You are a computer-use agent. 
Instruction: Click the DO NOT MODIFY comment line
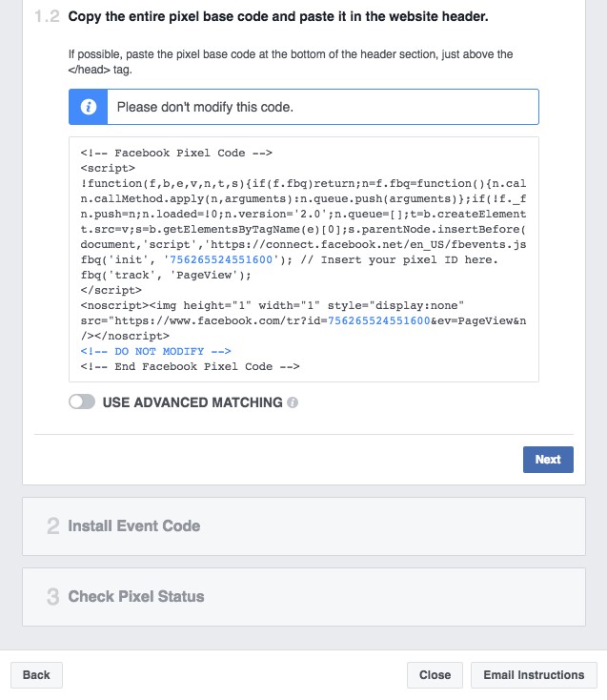pos(155,351)
